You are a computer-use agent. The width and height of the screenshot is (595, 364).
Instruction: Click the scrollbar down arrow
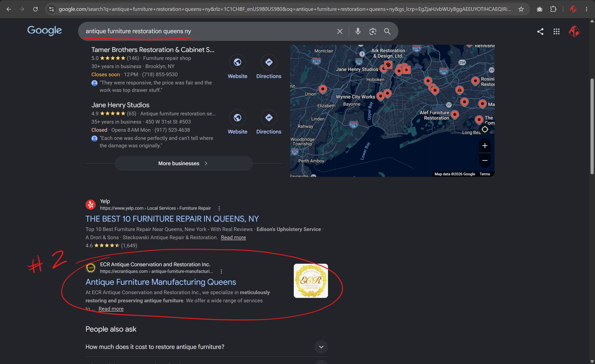tap(592, 361)
